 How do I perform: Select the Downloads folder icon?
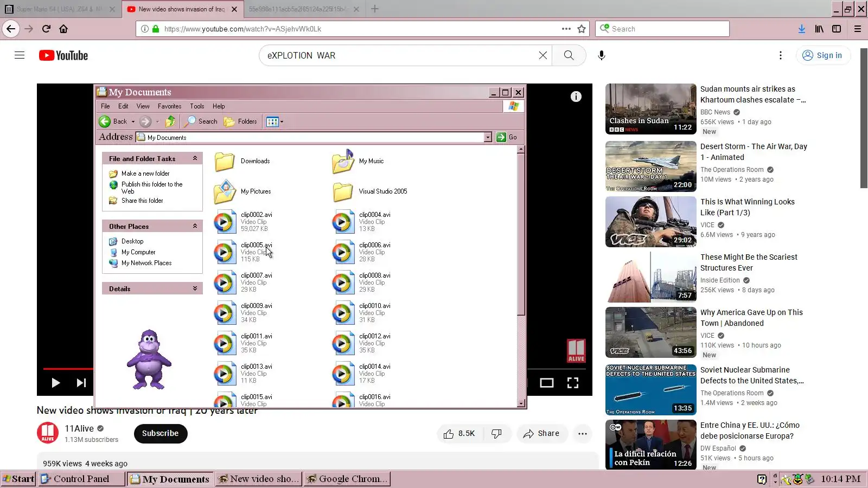coord(224,162)
